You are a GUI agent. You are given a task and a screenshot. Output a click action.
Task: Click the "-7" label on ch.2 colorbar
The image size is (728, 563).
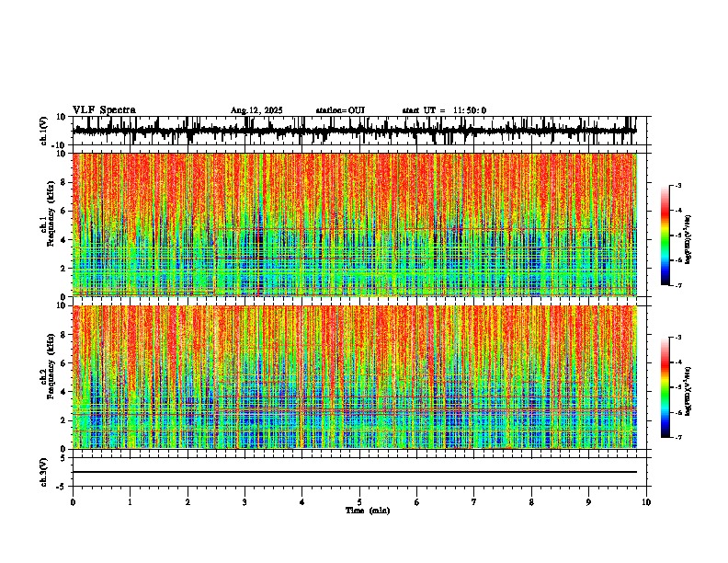678,437
